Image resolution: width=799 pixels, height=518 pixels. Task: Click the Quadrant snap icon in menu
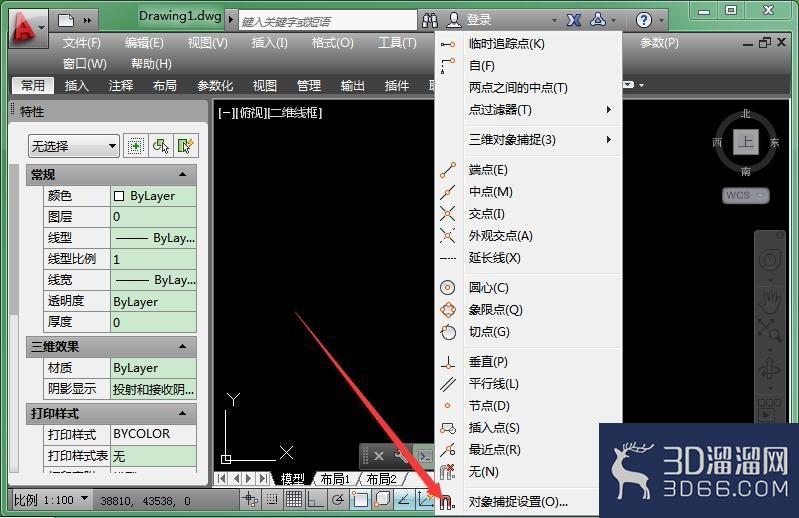click(447, 310)
